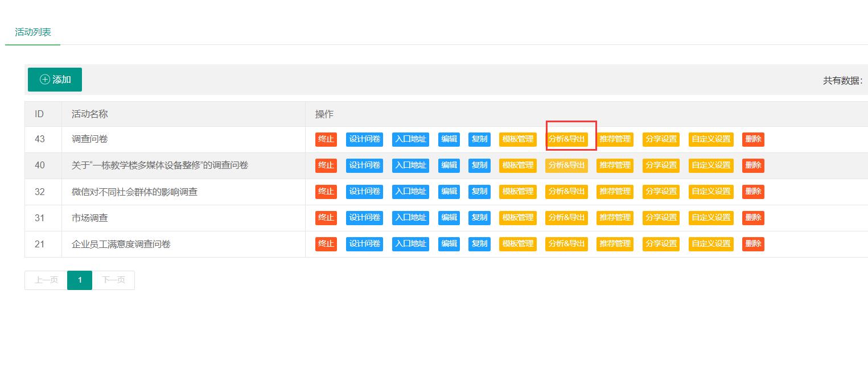Click the 上一页 pagination button
The height and width of the screenshot is (377, 868).
click(46, 280)
